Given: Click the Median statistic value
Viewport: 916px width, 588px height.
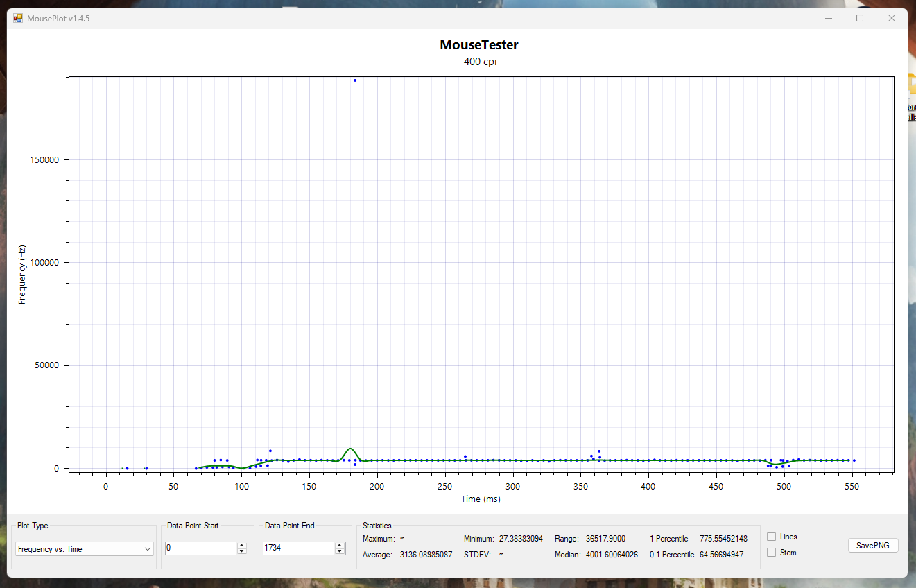Looking at the screenshot, I should point(610,555).
